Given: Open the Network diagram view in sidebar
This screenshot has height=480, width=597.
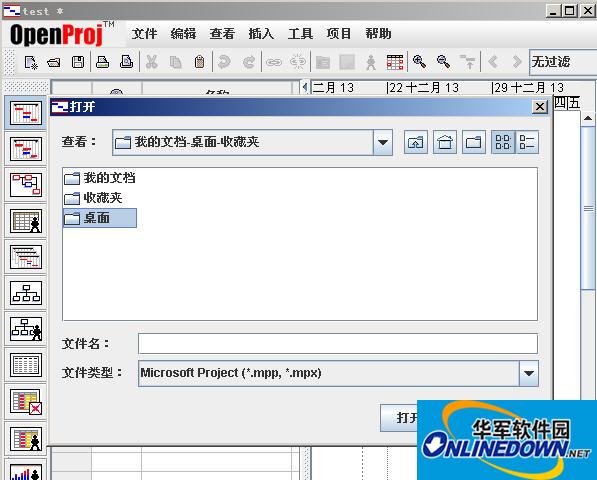Looking at the screenshot, I should 26,185.
